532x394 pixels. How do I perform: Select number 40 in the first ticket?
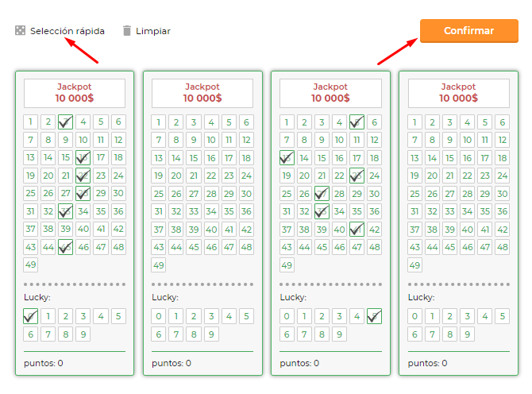coord(83,229)
